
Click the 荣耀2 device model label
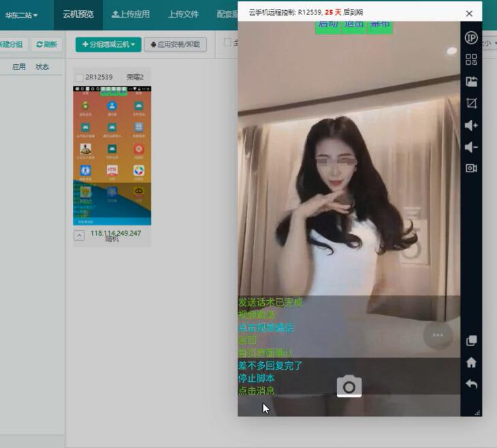(135, 77)
